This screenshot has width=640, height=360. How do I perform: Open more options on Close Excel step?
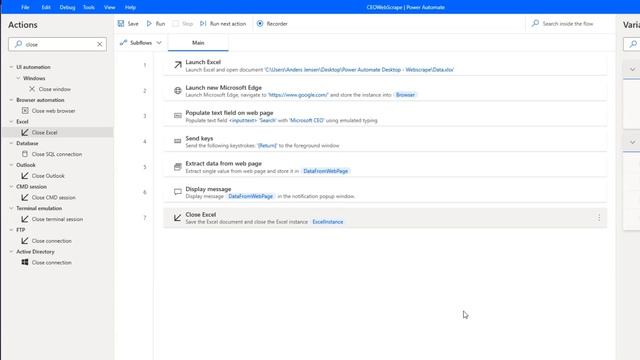(599, 218)
